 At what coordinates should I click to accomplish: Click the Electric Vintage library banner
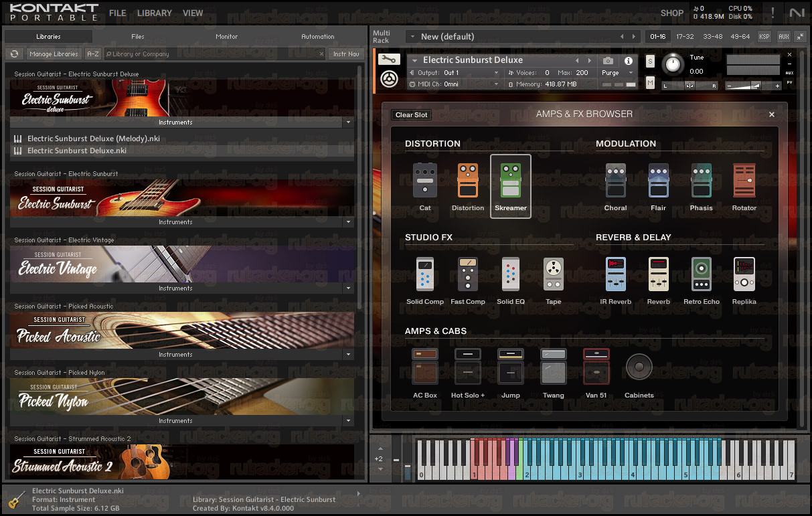182,264
